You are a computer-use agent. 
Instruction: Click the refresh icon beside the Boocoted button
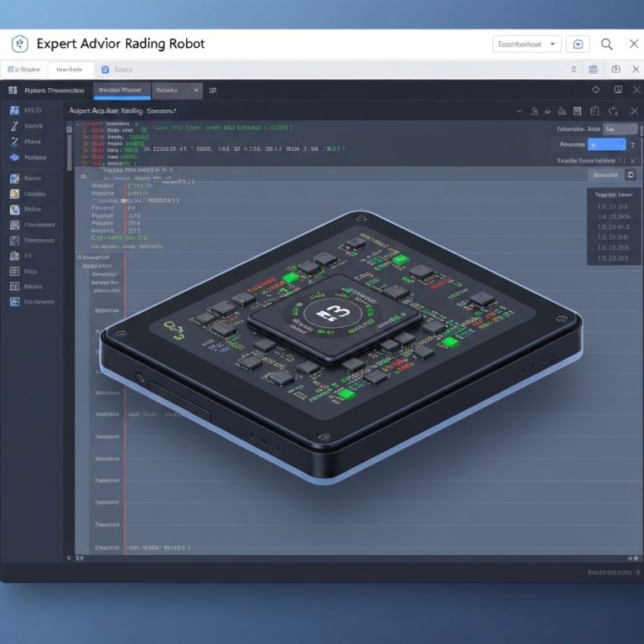(631, 175)
